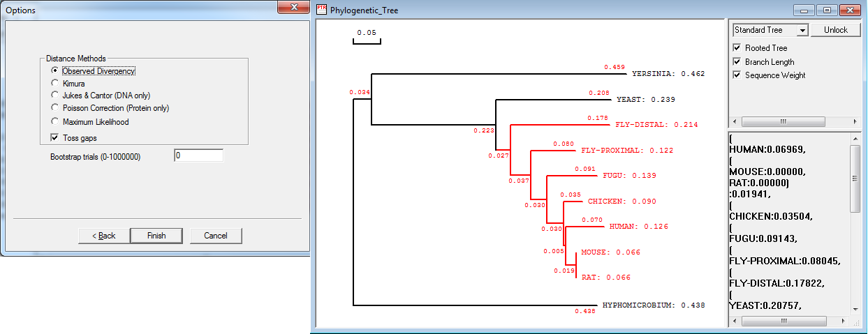
Task: Click the 0.05 scale bar label
Action: pos(367,33)
